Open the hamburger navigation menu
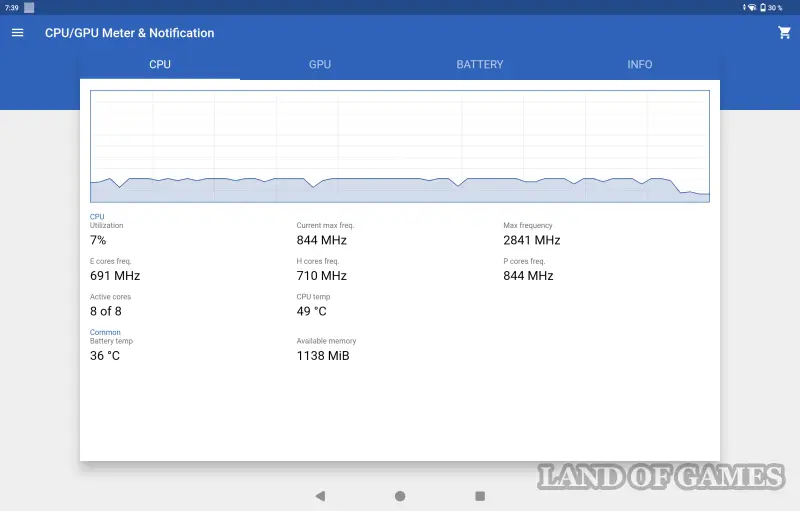 (x=17, y=33)
